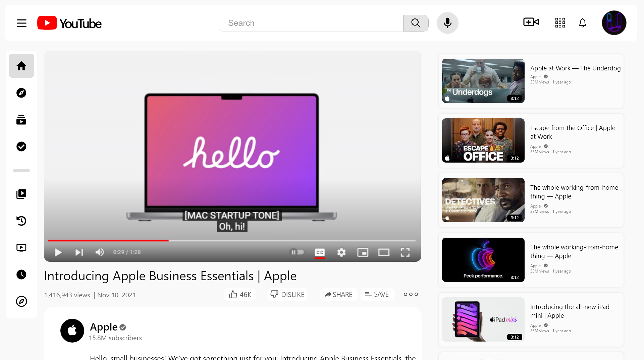Open Explore compass in sidebar

tap(21, 93)
